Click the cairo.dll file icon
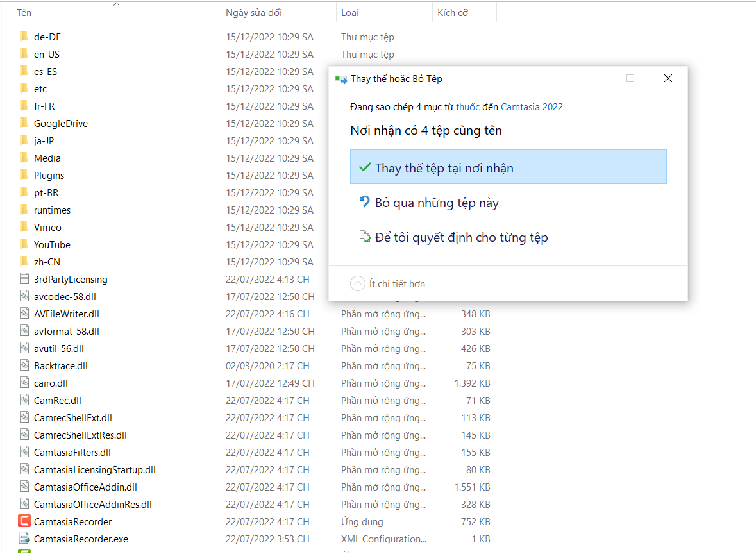This screenshot has height=554, width=756. [24, 383]
